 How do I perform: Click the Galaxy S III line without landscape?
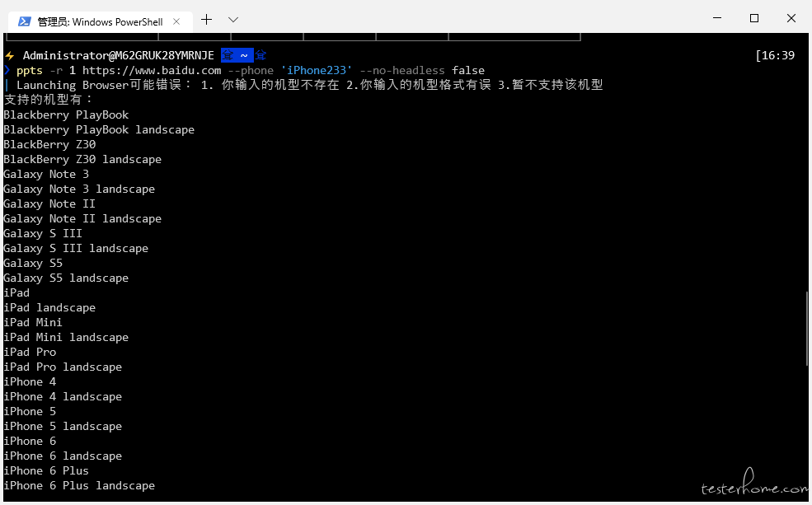click(x=43, y=233)
